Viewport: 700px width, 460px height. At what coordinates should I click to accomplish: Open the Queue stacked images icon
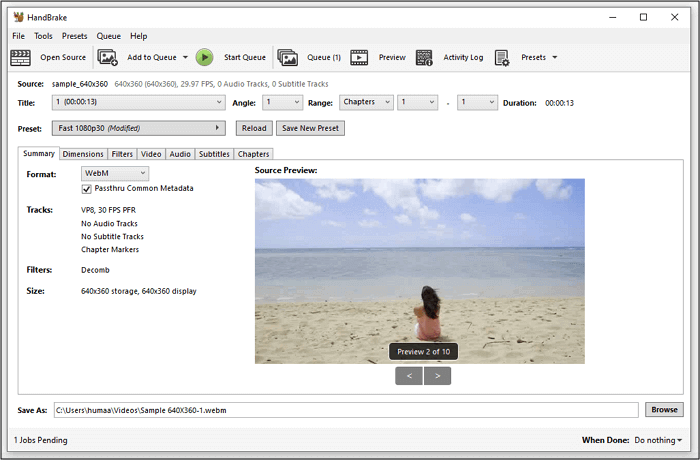point(288,58)
